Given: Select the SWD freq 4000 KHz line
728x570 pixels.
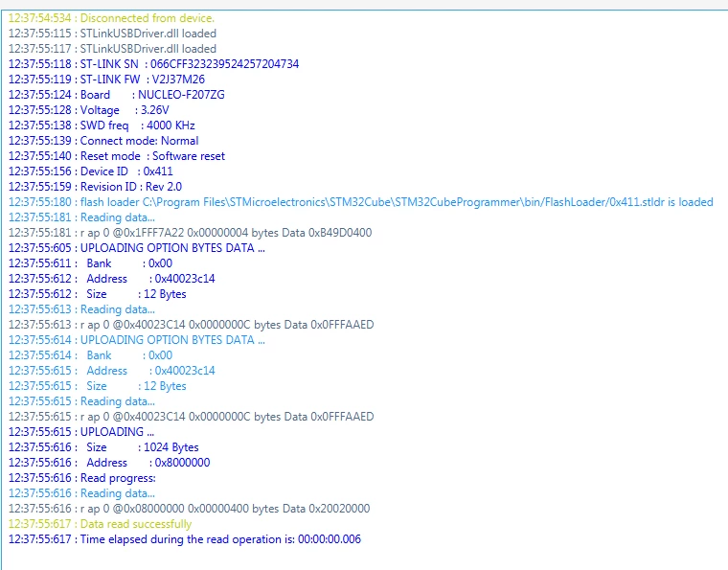Looking at the screenshot, I should 102,125.
